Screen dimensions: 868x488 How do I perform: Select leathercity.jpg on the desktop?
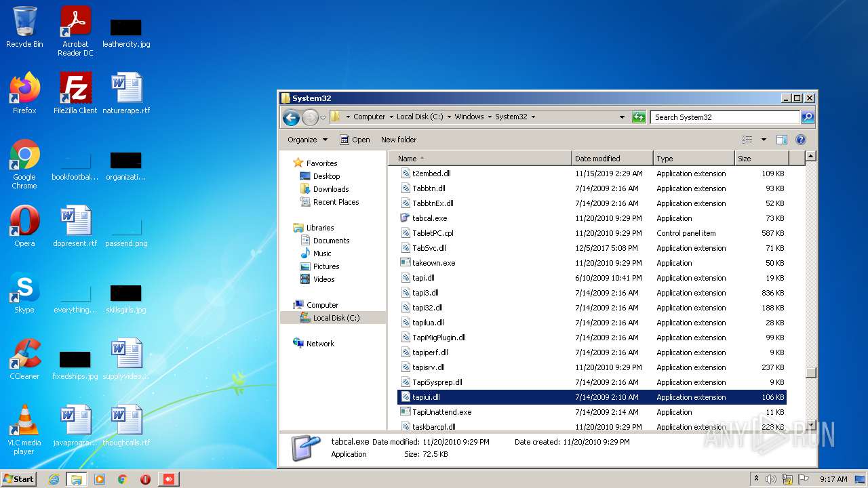tap(126, 33)
